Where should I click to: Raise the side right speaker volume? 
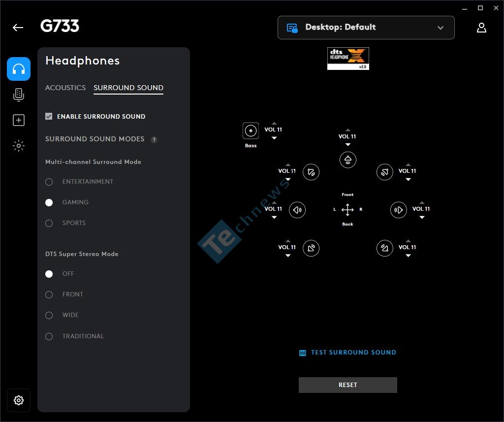point(422,203)
